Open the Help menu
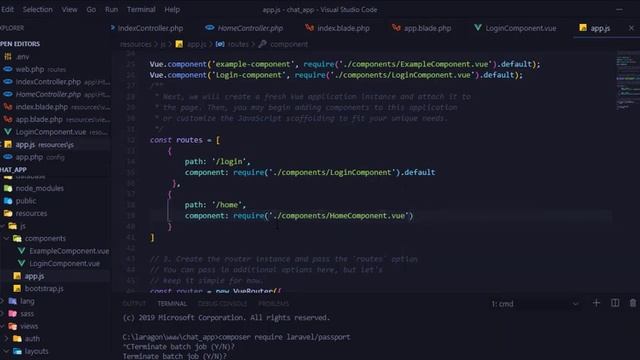 pyautogui.click(x=172, y=9)
